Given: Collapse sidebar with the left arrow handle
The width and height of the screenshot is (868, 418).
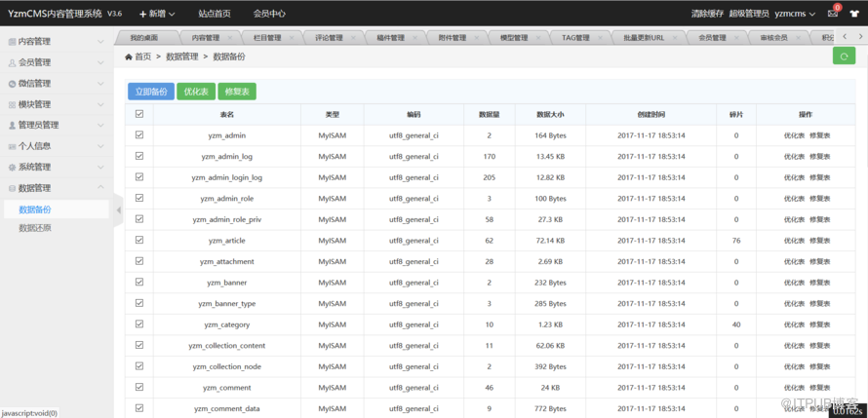Looking at the screenshot, I should (x=118, y=210).
